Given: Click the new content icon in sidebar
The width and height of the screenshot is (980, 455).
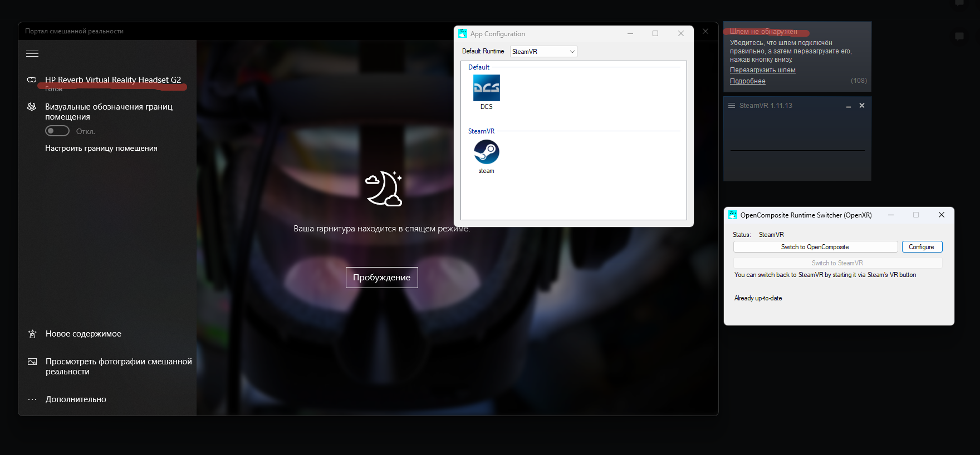Looking at the screenshot, I should tap(32, 334).
